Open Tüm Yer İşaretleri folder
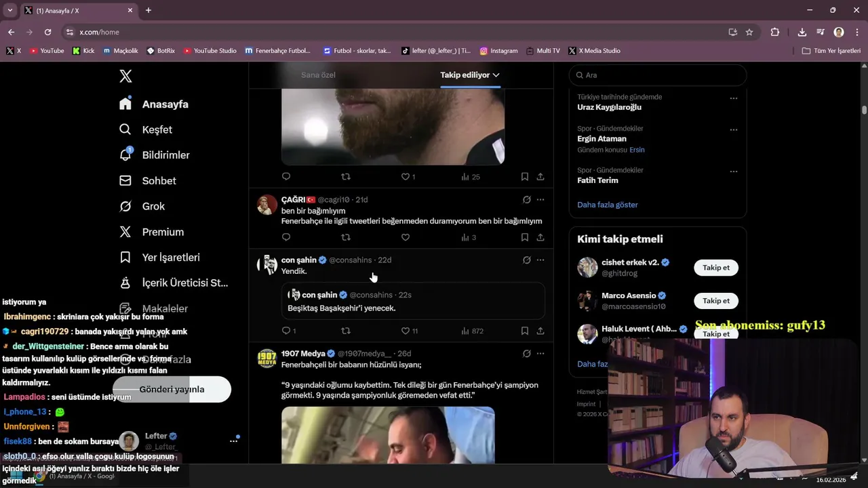This screenshot has width=868, height=488. (831, 51)
